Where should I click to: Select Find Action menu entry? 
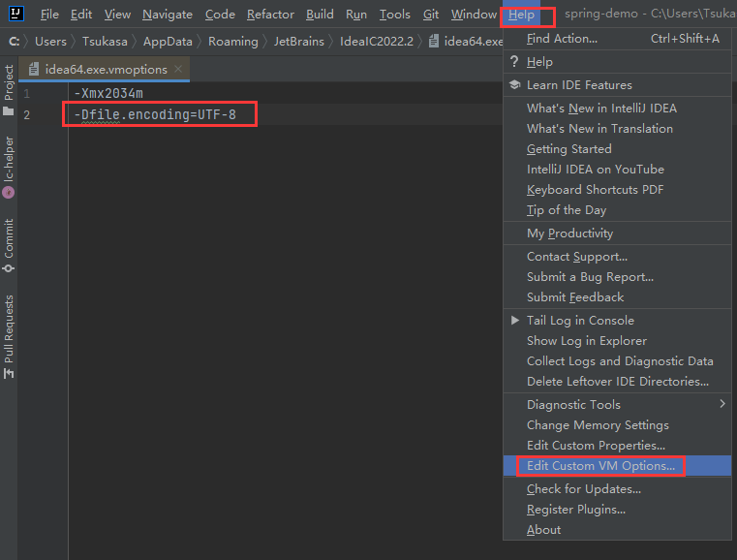(617, 39)
